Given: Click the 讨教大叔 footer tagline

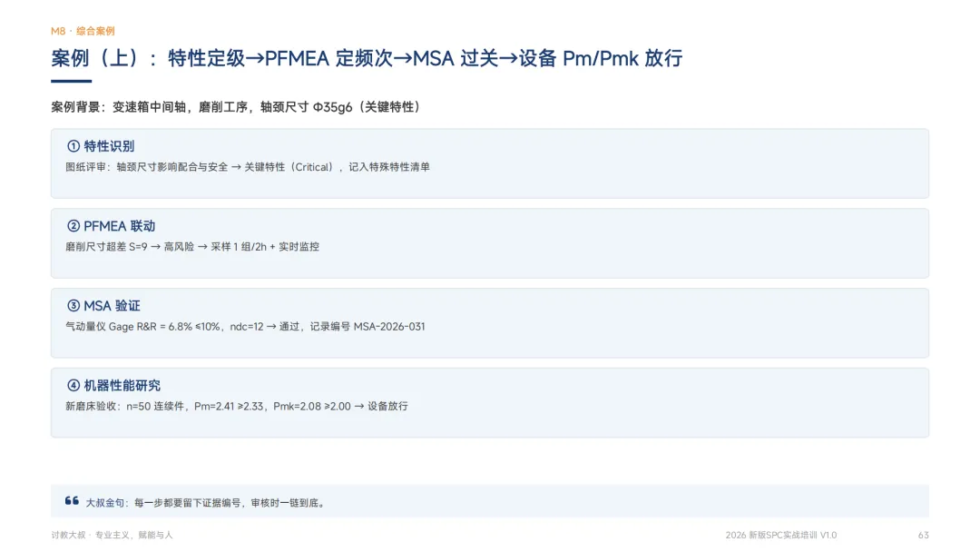Looking at the screenshot, I should 112,535.
